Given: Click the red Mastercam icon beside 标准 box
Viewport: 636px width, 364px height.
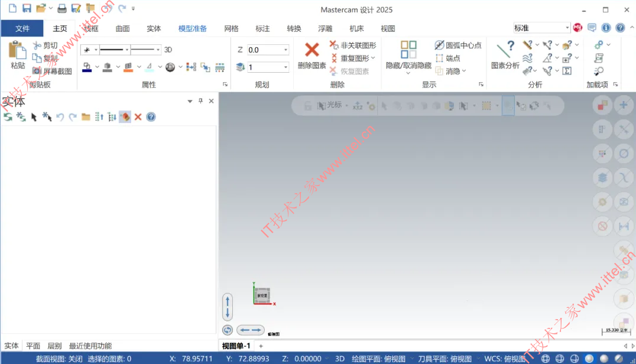Looking at the screenshot, I should pyautogui.click(x=577, y=28).
